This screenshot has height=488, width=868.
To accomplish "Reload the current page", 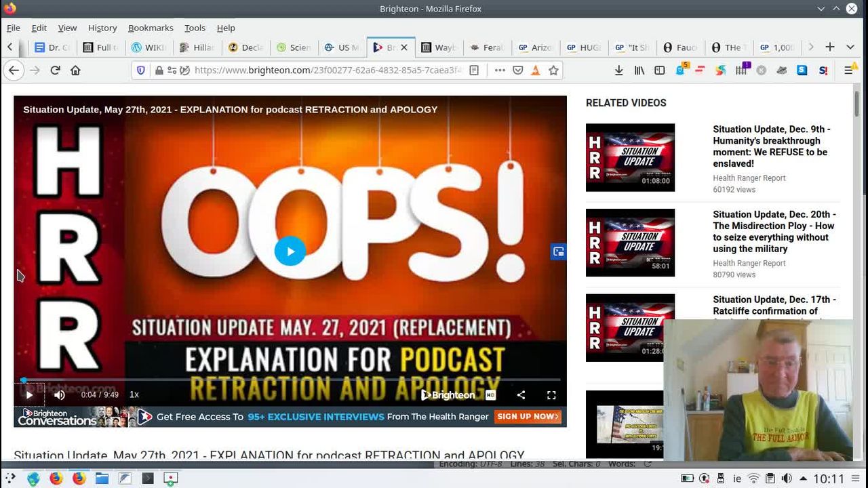I will [56, 70].
